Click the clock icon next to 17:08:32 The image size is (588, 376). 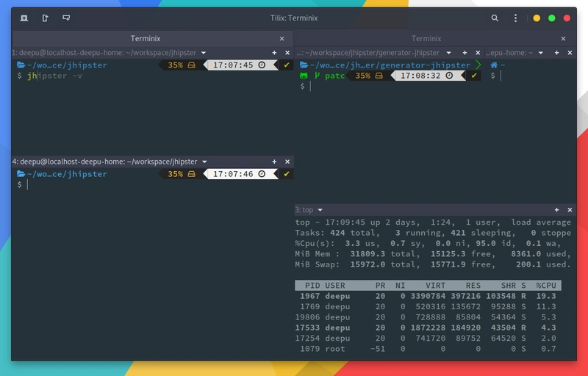[449, 76]
